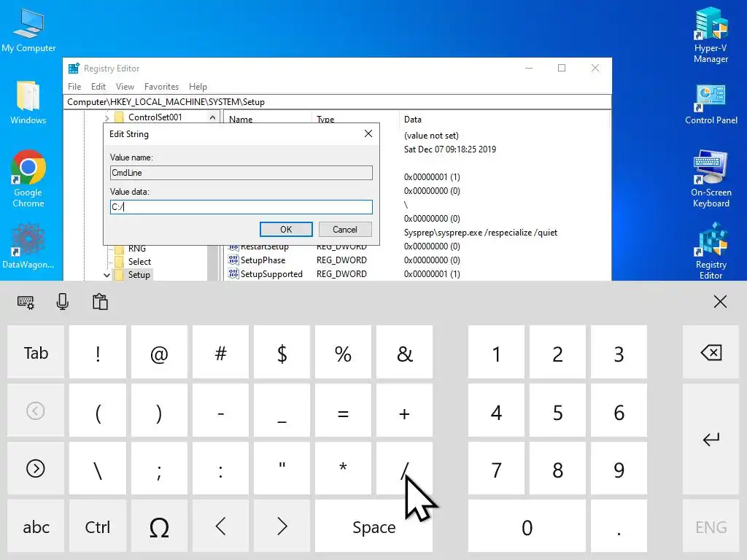Click the Registry Editor title bar icon
The image size is (747, 560).
tap(74, 68)
